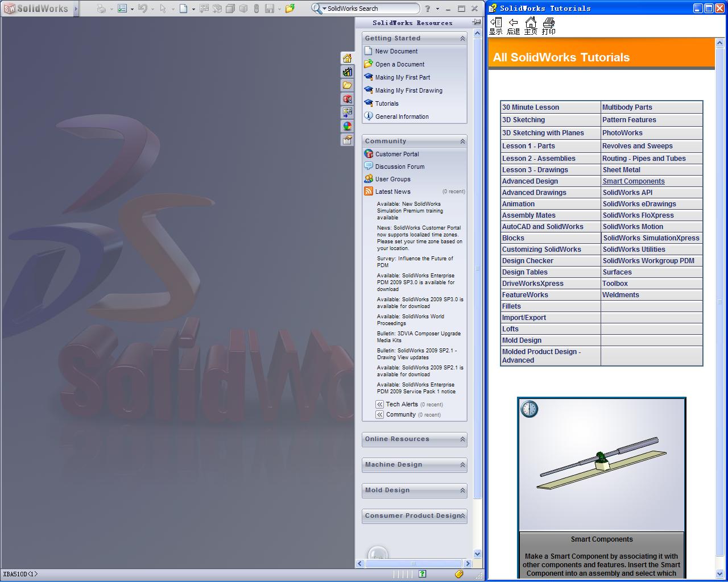The width and height of the screenshot is (728, 582).
Task: Click the Rebuild traffic light icon
Action: pos(257,9)
